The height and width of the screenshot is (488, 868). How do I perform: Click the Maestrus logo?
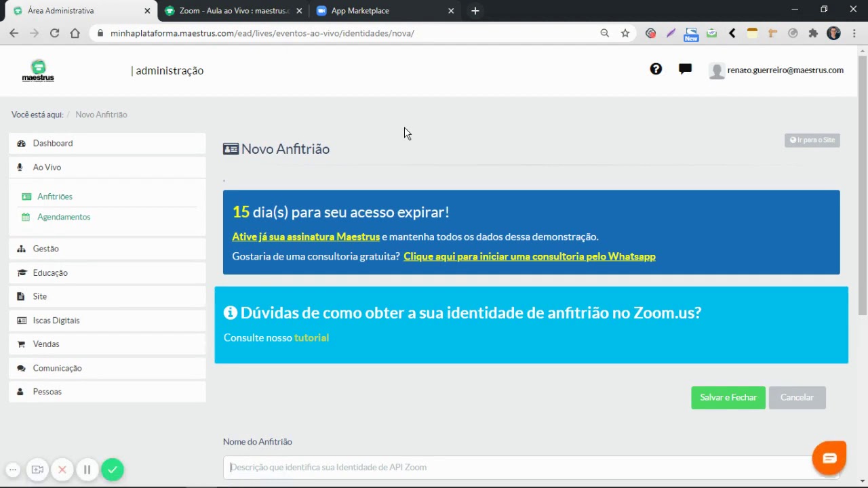pyautogui.click(x=38, y=70)
